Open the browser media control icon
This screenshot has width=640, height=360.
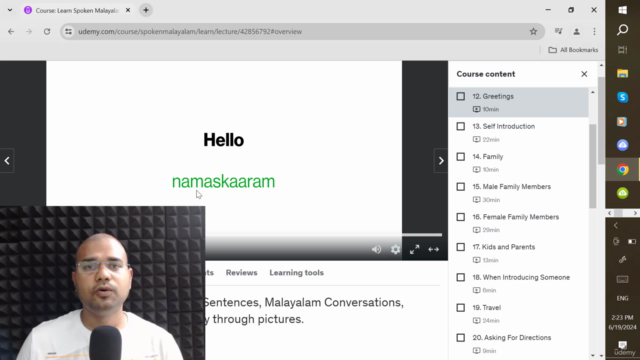558,31
